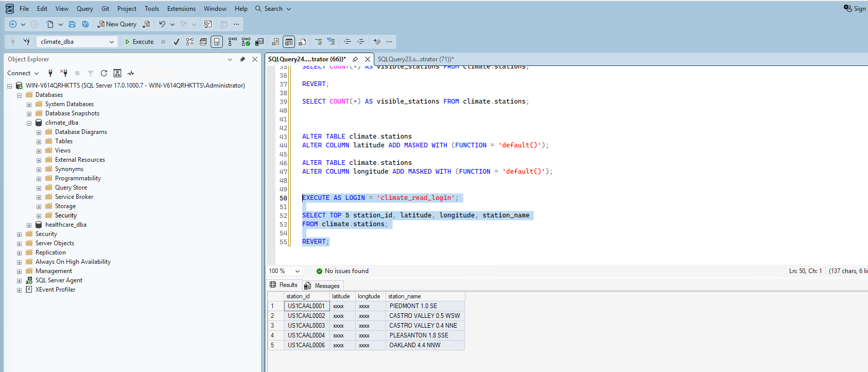Open Activity Monitor pulse icon in Object Explorer
The image size is (868, 372).
pos(131,73)
